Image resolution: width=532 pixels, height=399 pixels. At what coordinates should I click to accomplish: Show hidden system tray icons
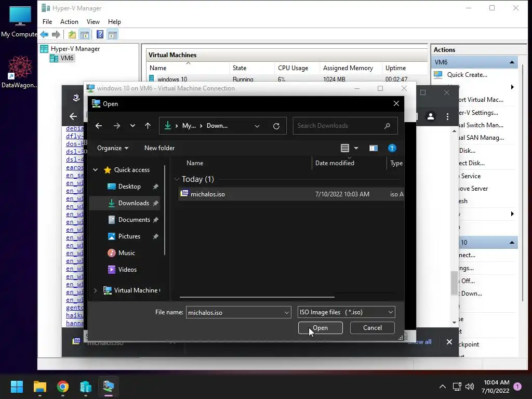[443, 387]
